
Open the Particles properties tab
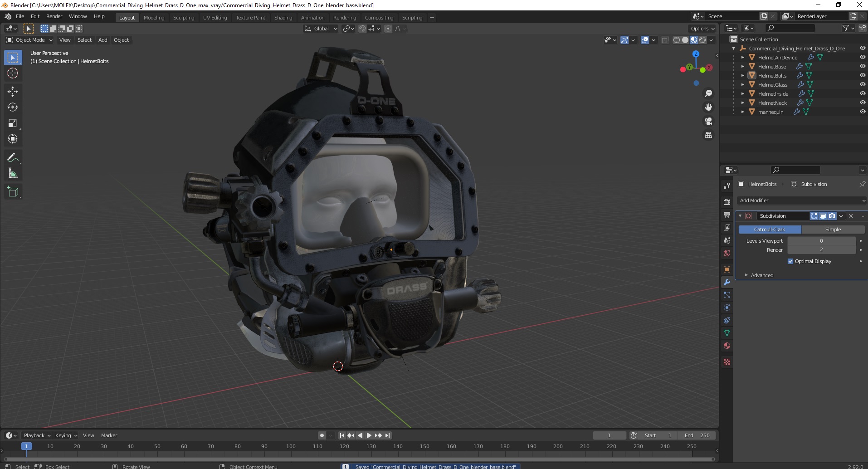(727, 295)
